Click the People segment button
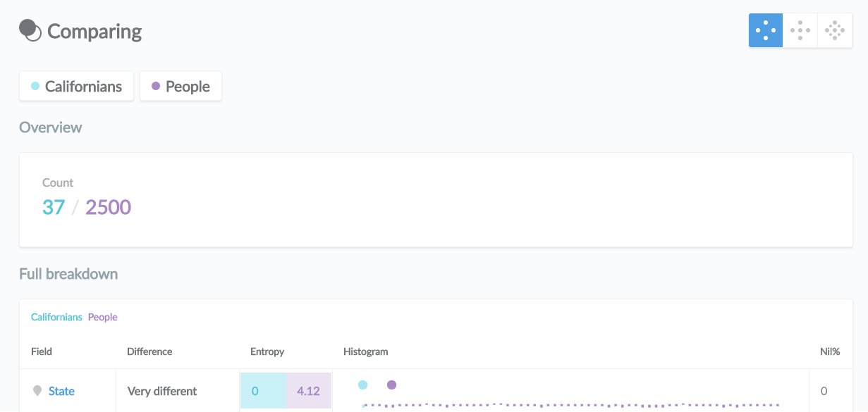Viewport: 868px width, 412px height. click(x=181, y=86)
